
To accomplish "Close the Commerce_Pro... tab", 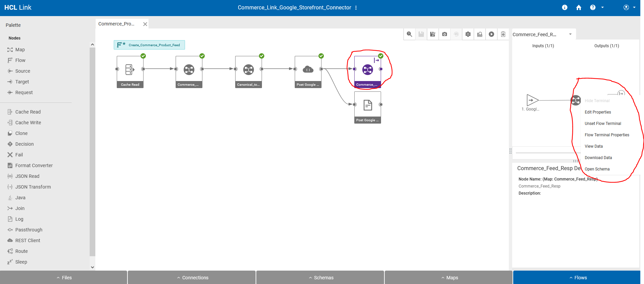I will click(145, 24).
